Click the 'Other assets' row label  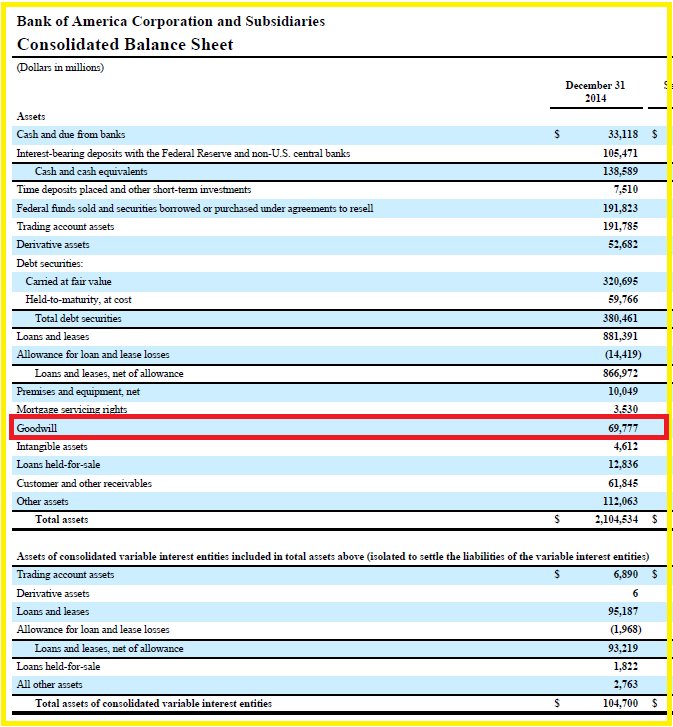click(x=43, y=501)
